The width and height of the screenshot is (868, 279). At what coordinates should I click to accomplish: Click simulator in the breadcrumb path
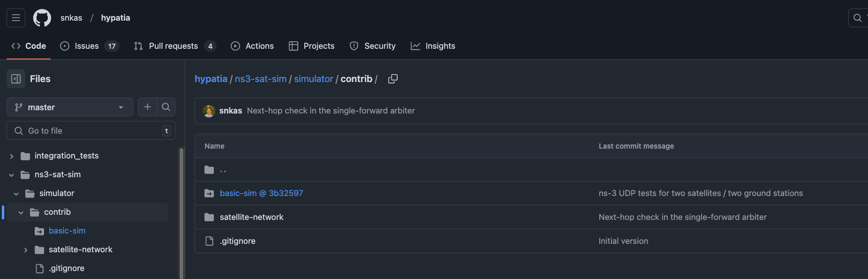(313, 79)
